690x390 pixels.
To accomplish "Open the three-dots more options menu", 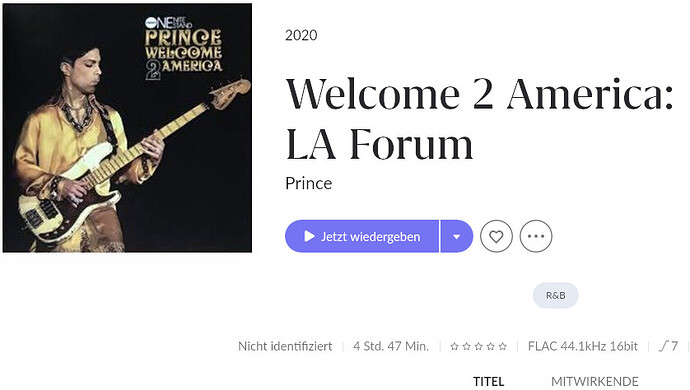I will tap(536, 236).
